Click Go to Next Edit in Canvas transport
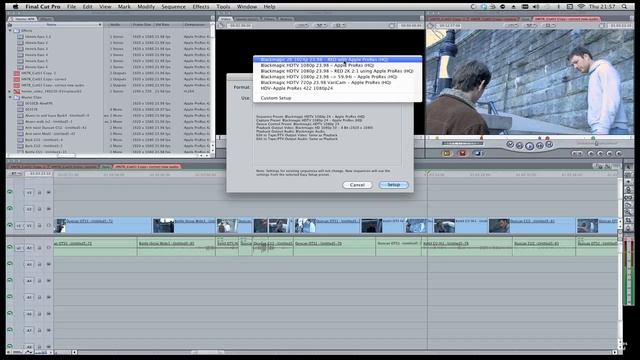This screenshot has width=640, height=360. [549, 144]
